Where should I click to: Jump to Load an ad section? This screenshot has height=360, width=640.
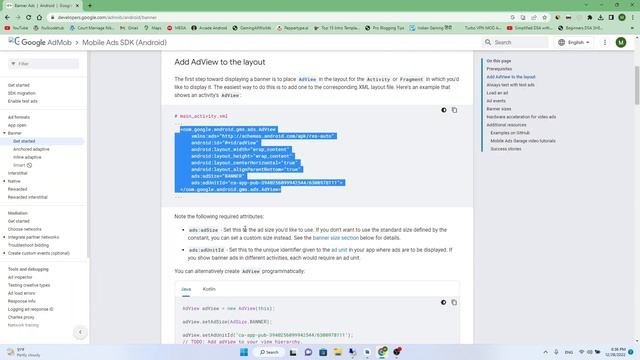[x=497, y=93]
